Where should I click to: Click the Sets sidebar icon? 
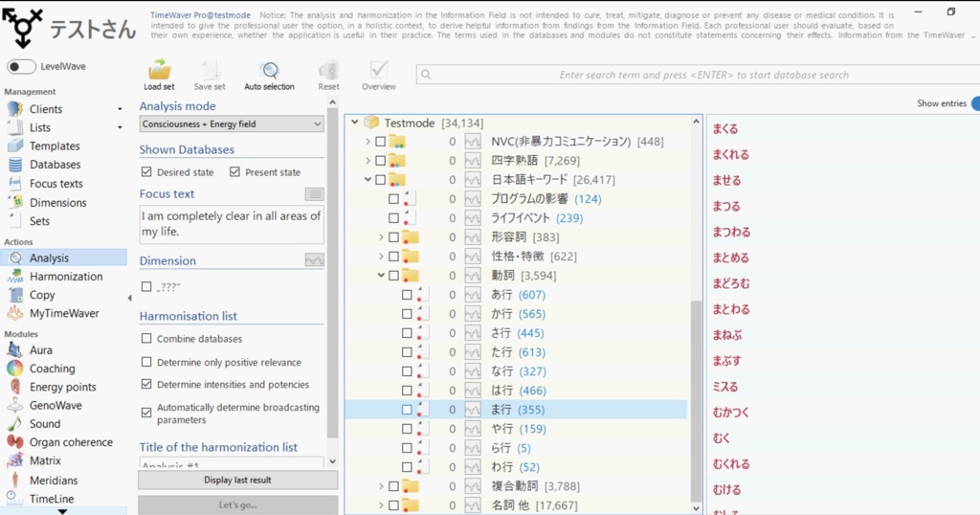[15, 220]
